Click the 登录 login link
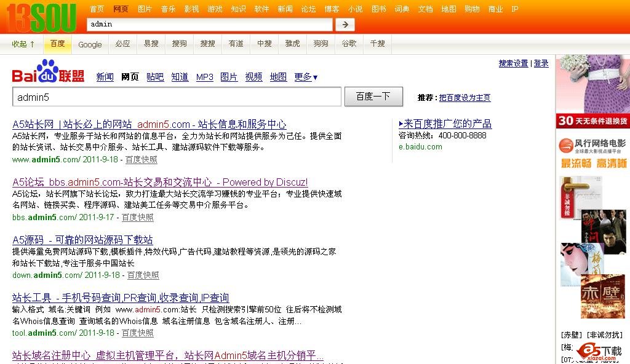This screenshot has width=630, height=364. click(541, 63)
